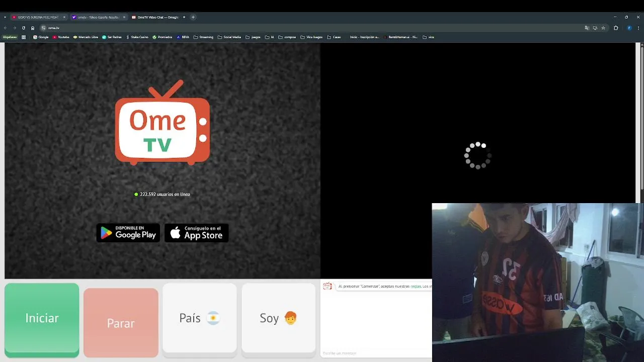The height and width of the screenshot is (362, 644).
Task: Click the translate page icon
Action: click(587, 28)
